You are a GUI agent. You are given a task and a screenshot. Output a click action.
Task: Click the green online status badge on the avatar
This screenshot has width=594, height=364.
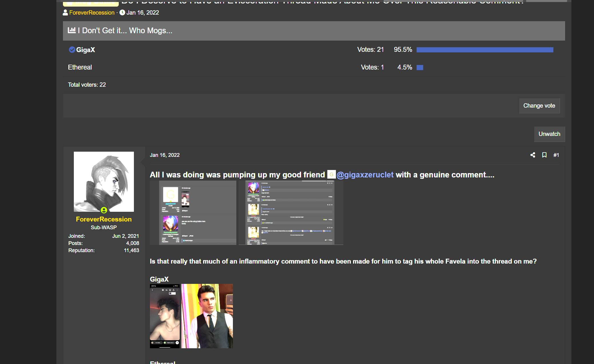click(x=104, y=210)
